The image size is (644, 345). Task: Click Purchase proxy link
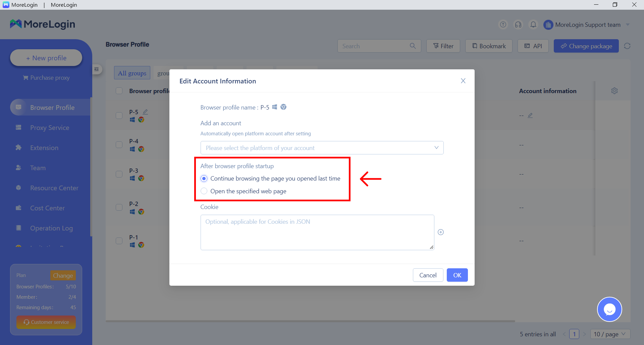tap(46, 78)
